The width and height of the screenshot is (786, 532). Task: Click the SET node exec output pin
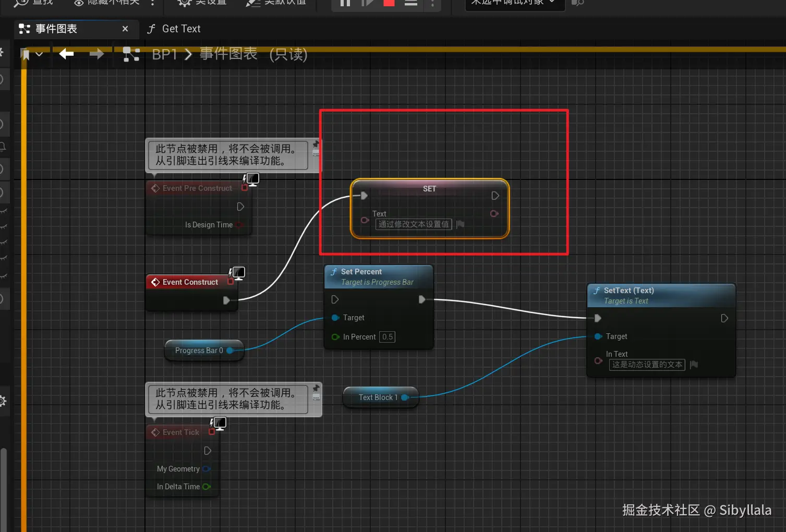(x=495, y=196)
